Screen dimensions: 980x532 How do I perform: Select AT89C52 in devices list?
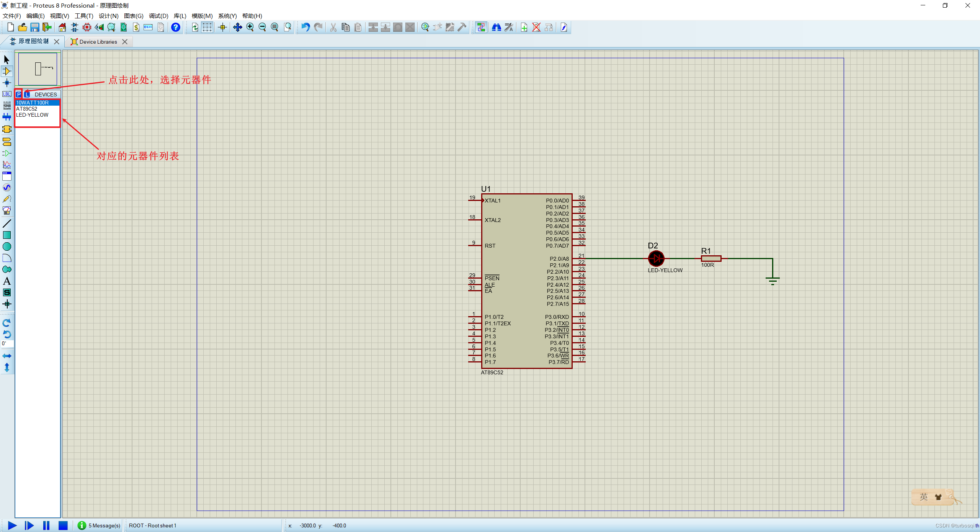tap(38, 109)
